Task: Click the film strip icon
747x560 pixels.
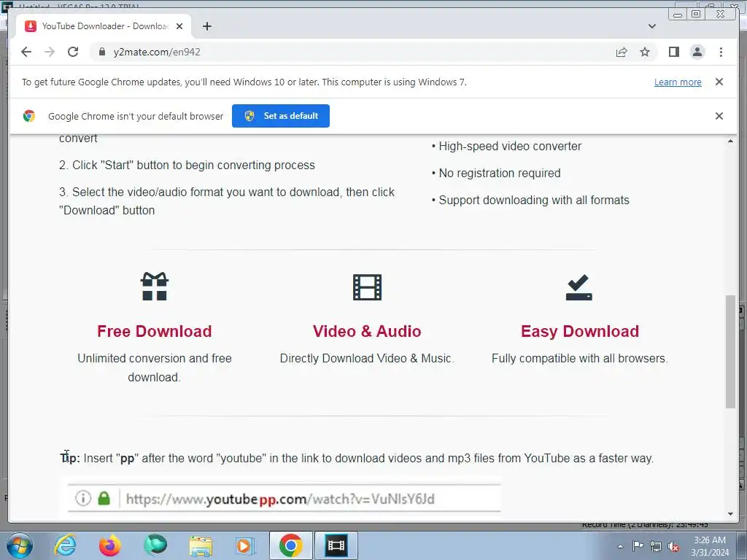Action: click(x=368, y=287)
